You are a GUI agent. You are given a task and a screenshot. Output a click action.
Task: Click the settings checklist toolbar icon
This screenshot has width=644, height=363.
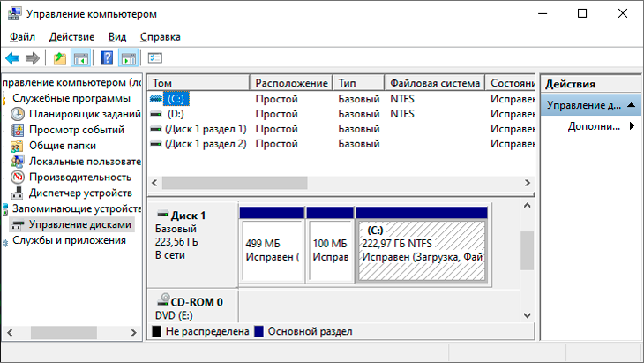(155, 58)
